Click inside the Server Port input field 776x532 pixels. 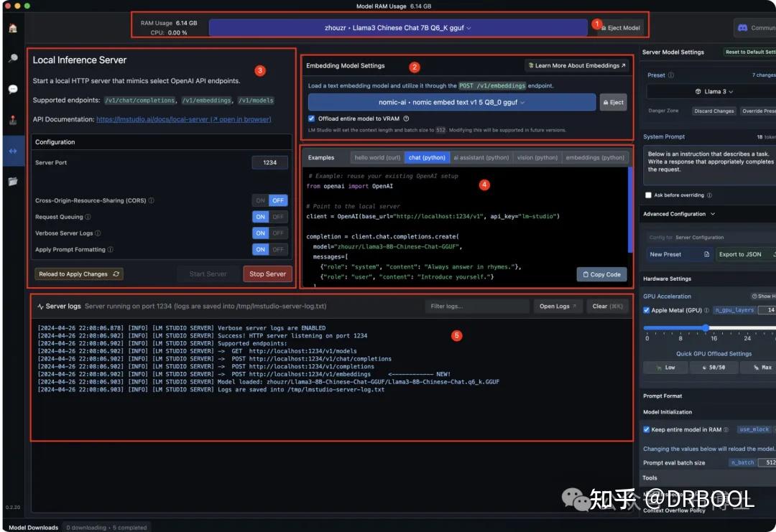coord(269,162)
